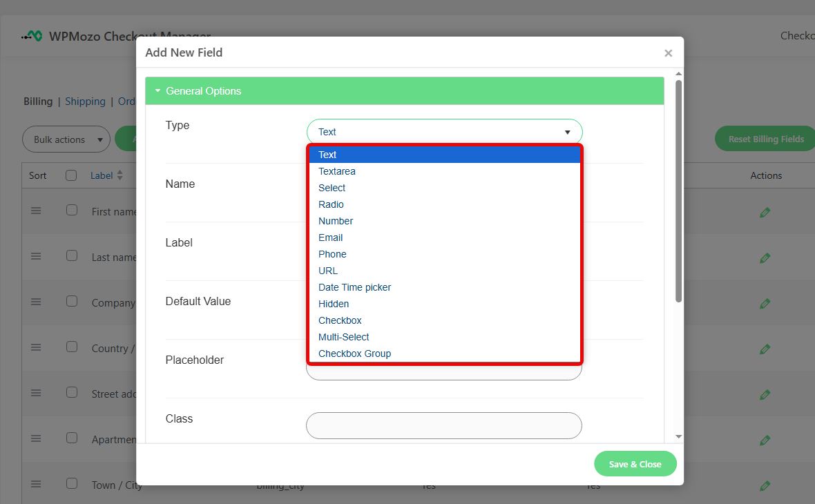The width and height of the screenshot is (815, 504).
Task: Click the dialog's vertical scrollbar thumb
Action: click(x=678, y=191)
